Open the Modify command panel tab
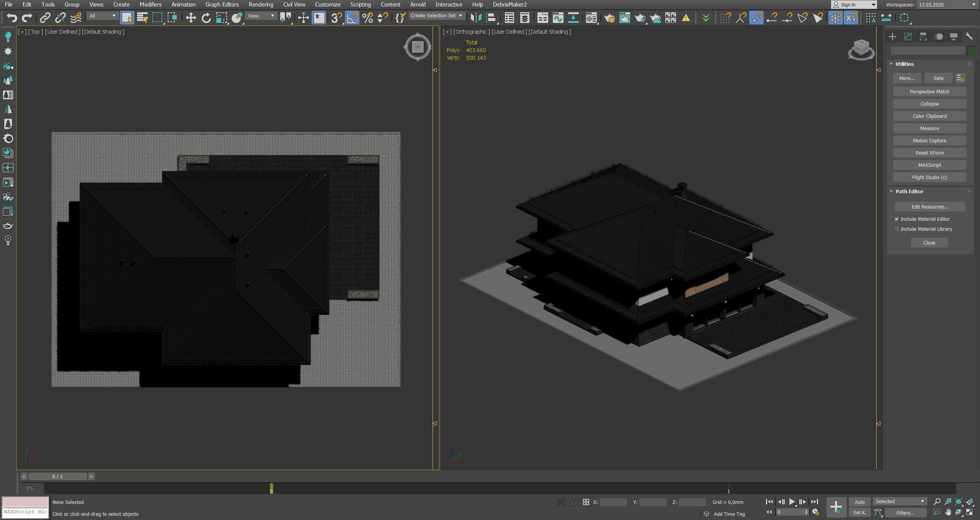980x520 pixels. tap(908, 36)
